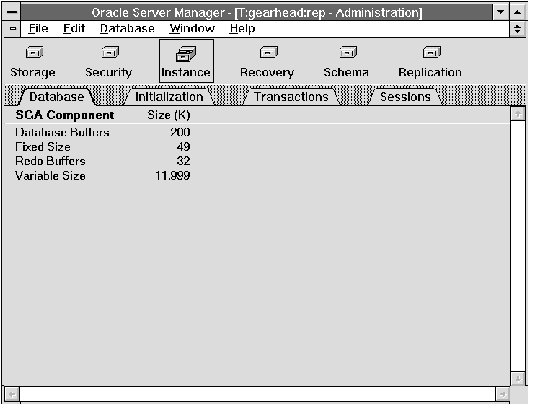Screen dimensions: 536x407
Task: Select the Variable Size row
Action: [x=103, y=176]
